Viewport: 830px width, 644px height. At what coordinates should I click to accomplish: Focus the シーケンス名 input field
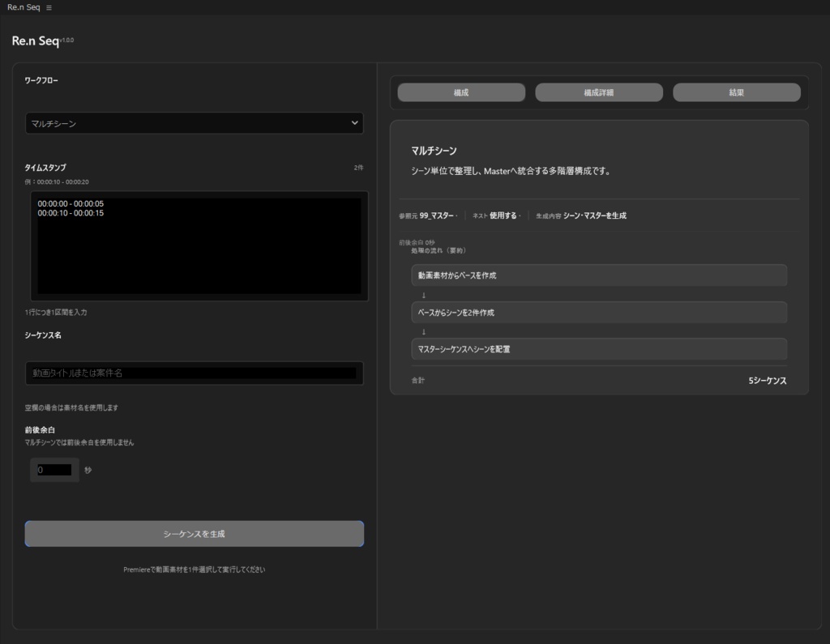(x=195, y=373)
